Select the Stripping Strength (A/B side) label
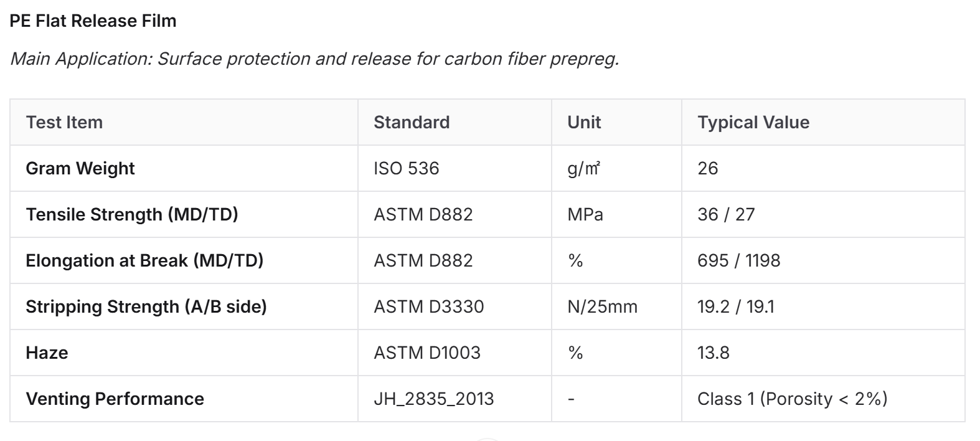Image resolution: width=980 pixels, height=441 pixels. click(146, 306)
